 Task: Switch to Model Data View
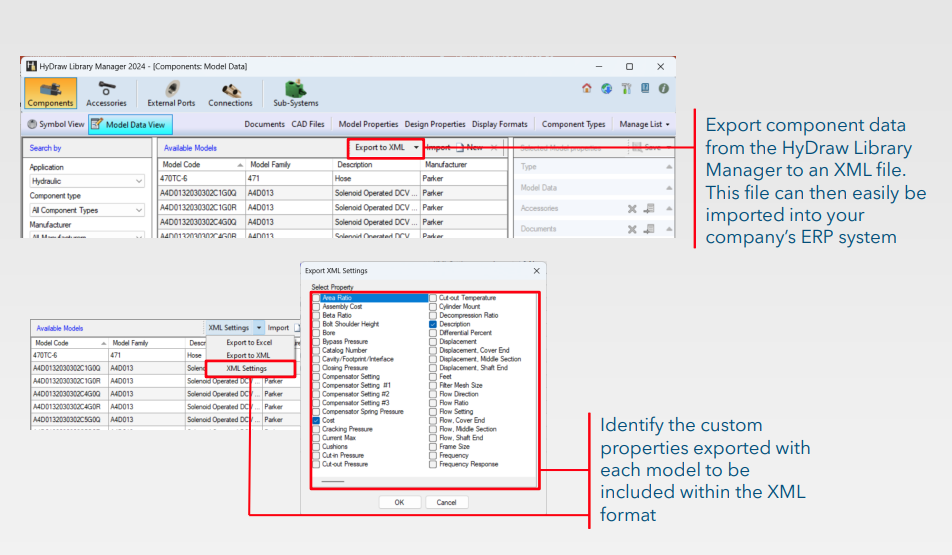coord(131,124)
